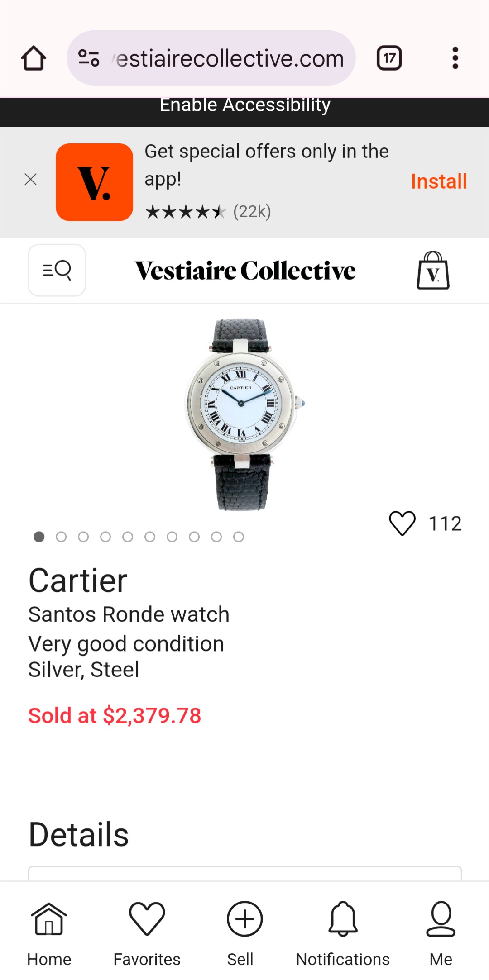Tap the Sell plus icon

[x=244, y=919]
